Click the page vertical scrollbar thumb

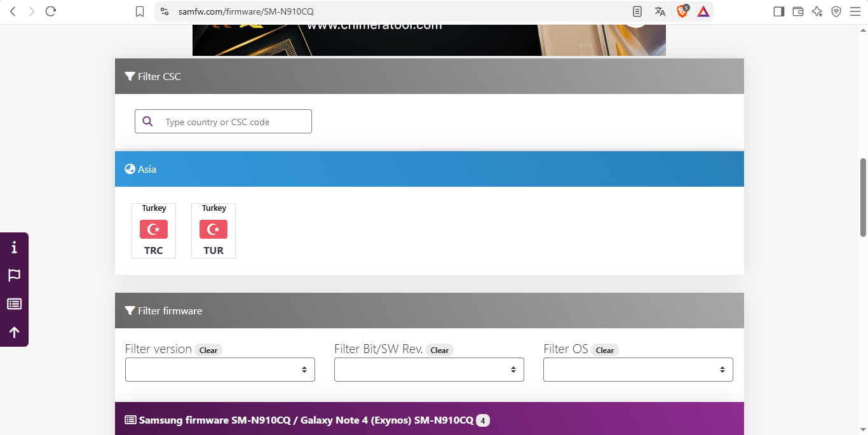point(863,197)
